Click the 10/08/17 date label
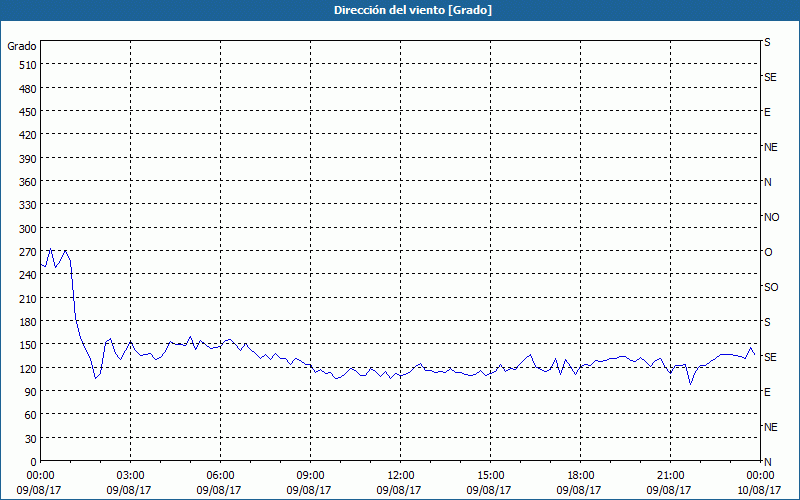 tap(759, 490)
